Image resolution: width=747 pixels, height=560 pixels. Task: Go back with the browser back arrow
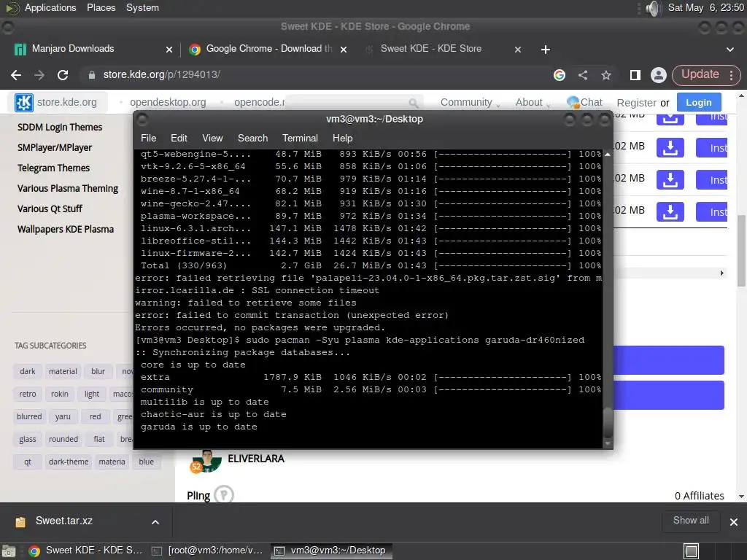(16, 75)
